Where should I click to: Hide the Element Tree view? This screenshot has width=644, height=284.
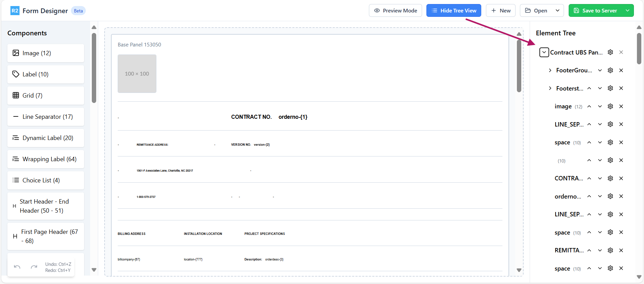pos(454,10)
